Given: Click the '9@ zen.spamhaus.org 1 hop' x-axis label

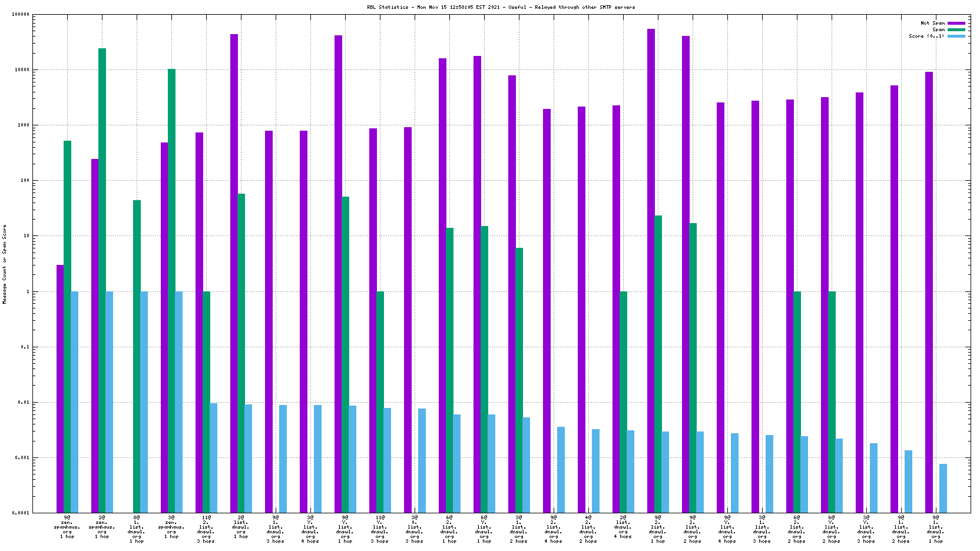Looking at the screenshot, I should (67, 527).
